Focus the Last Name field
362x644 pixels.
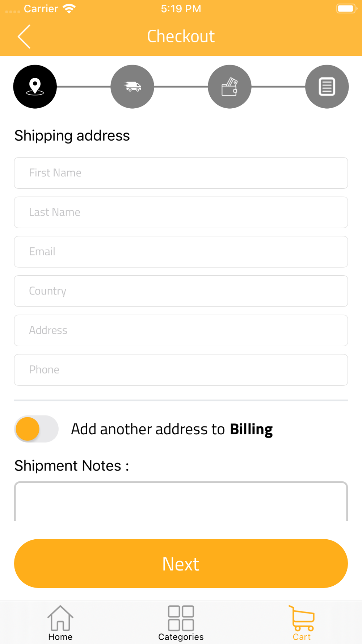point(181,212)
